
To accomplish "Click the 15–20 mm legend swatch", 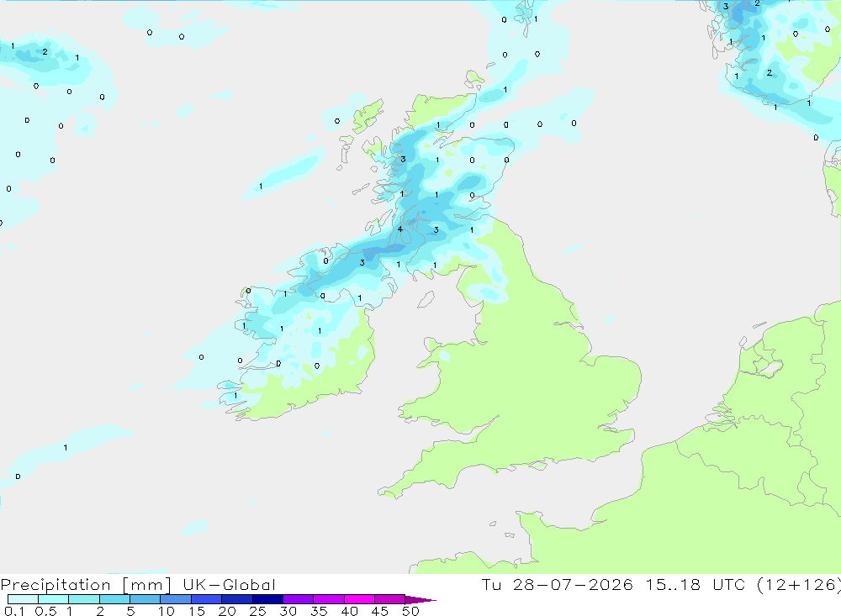I will (207, 599).
